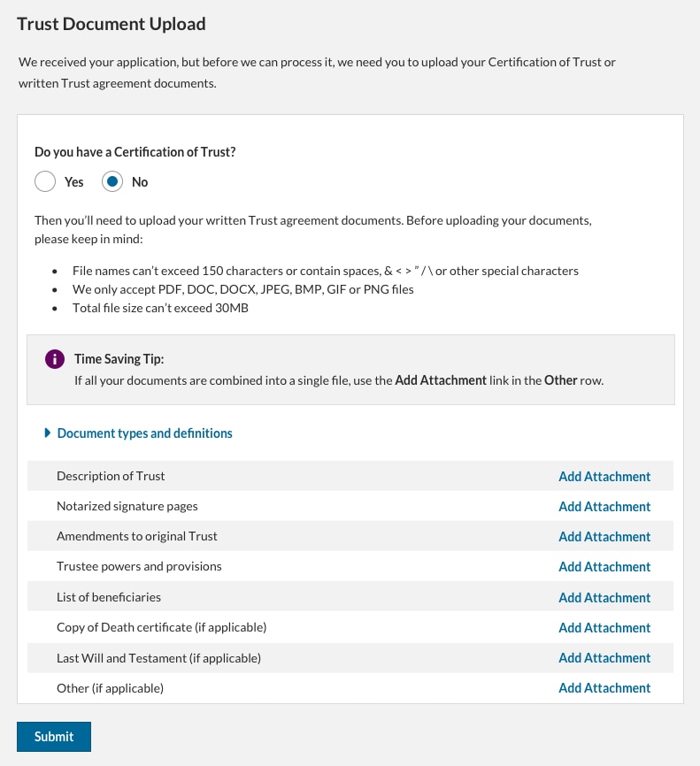Add attachment for Trustee powers and provisions
Viewport: 700px width, 766px height.
(604, 567)
